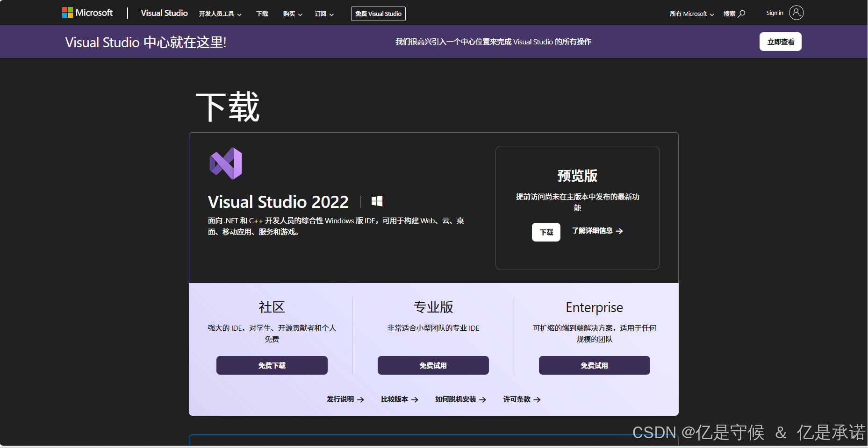Click the 专业版 edition title
The height and width of the screenshot is (448, 868).
point(433,307)
